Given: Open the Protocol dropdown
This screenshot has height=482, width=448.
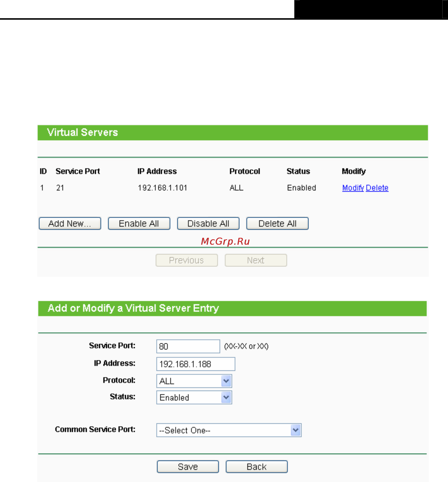Looking at the screenshot, I should click(194, 381).
